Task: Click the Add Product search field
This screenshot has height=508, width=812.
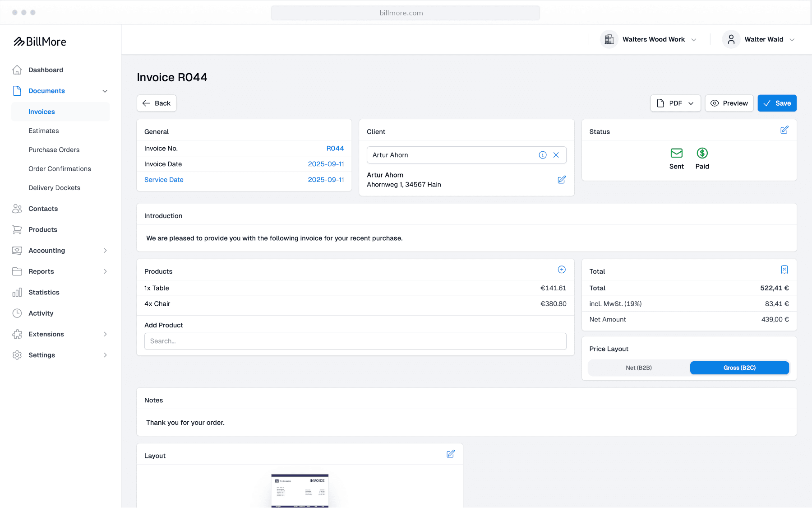Action: [x=355, y=341]
